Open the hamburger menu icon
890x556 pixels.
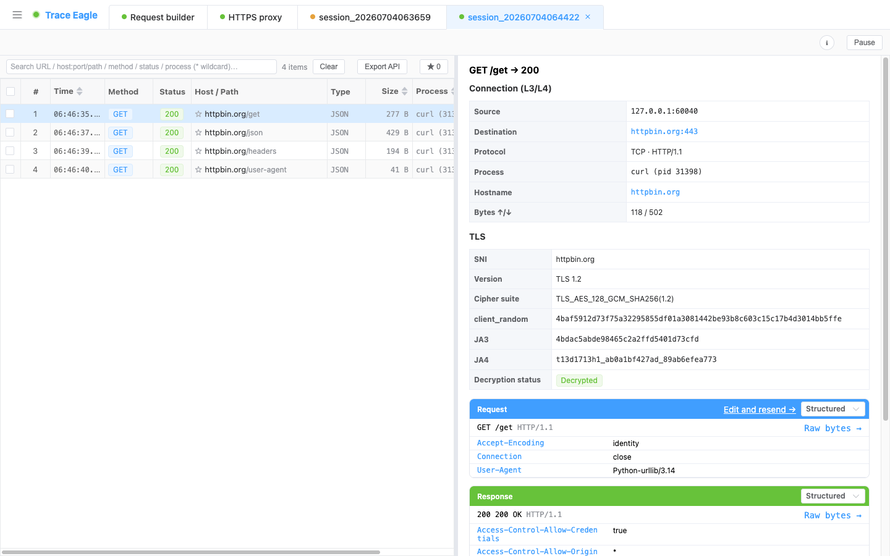coord(17,15)
